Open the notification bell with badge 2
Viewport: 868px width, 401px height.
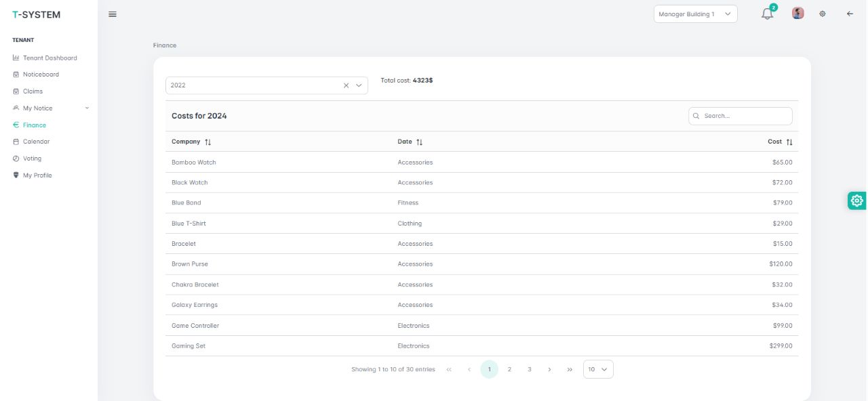[766, 14]
